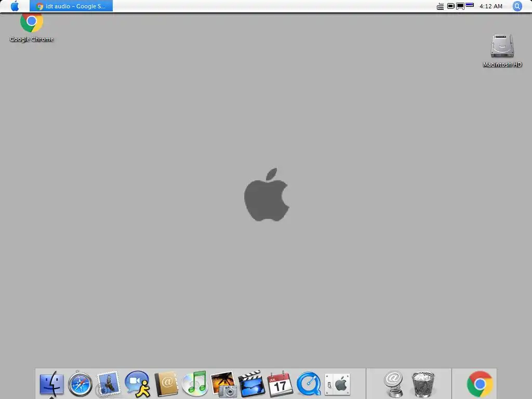Launch QuickTime Player from the dock
532x399 pixels.
(x=309, y=384)
